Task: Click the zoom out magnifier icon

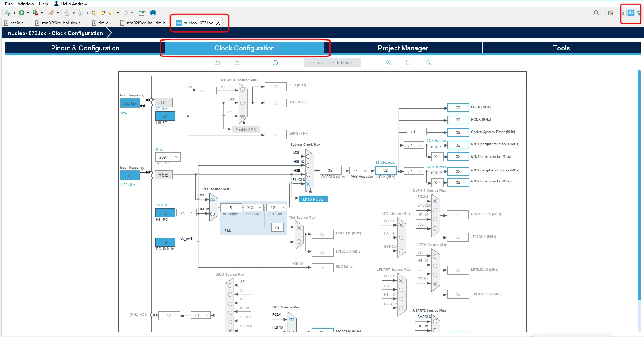Action: pyautogui.click(x=428, y=63)
